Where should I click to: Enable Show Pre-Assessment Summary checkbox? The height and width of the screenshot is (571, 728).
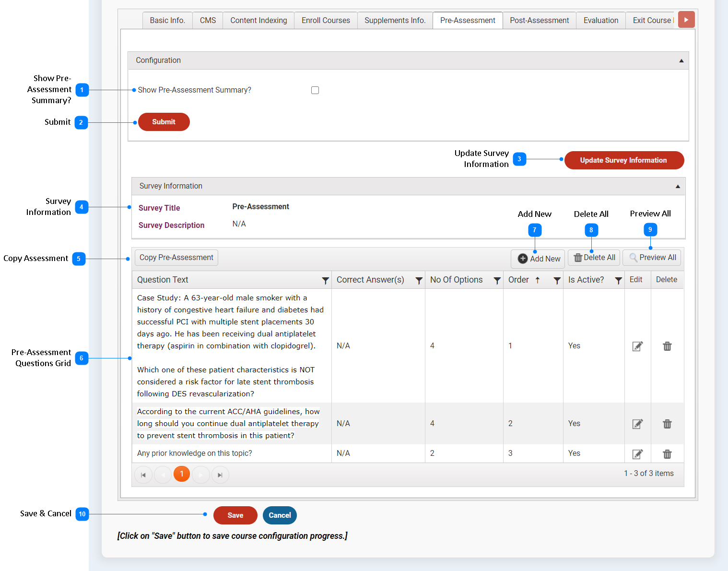[315, 90]
